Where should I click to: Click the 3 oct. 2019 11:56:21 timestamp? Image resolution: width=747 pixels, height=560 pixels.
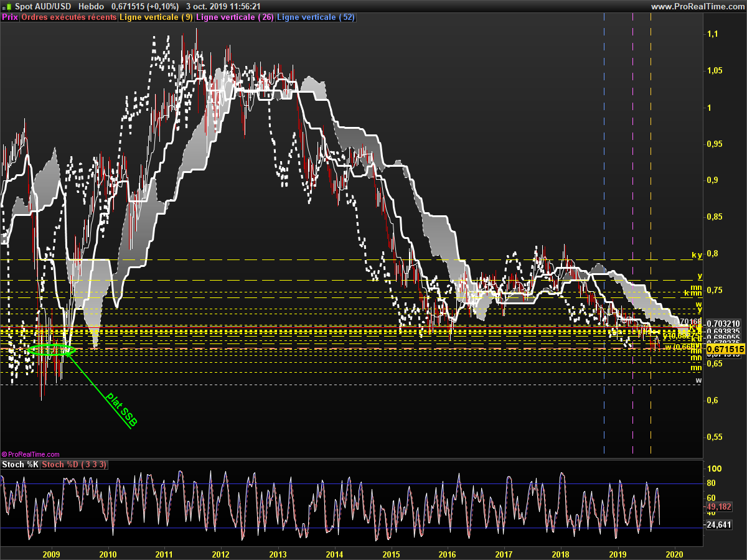click(223, 6)
